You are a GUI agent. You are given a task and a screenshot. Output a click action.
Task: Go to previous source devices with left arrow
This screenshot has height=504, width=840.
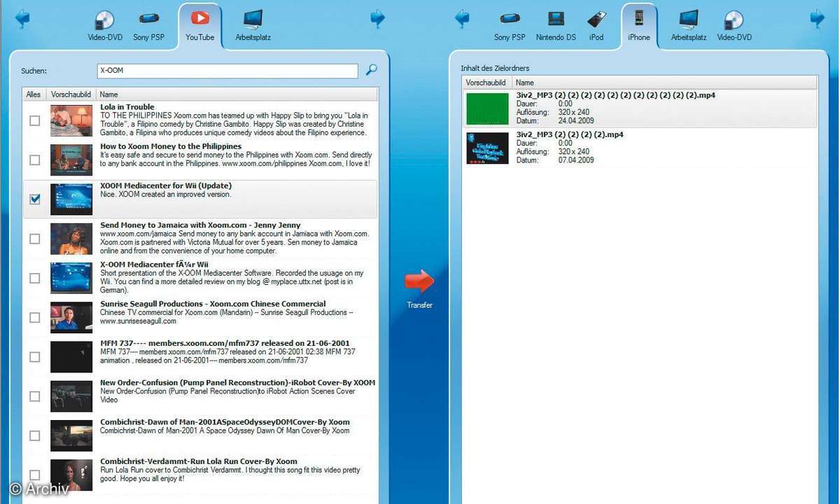22,18
